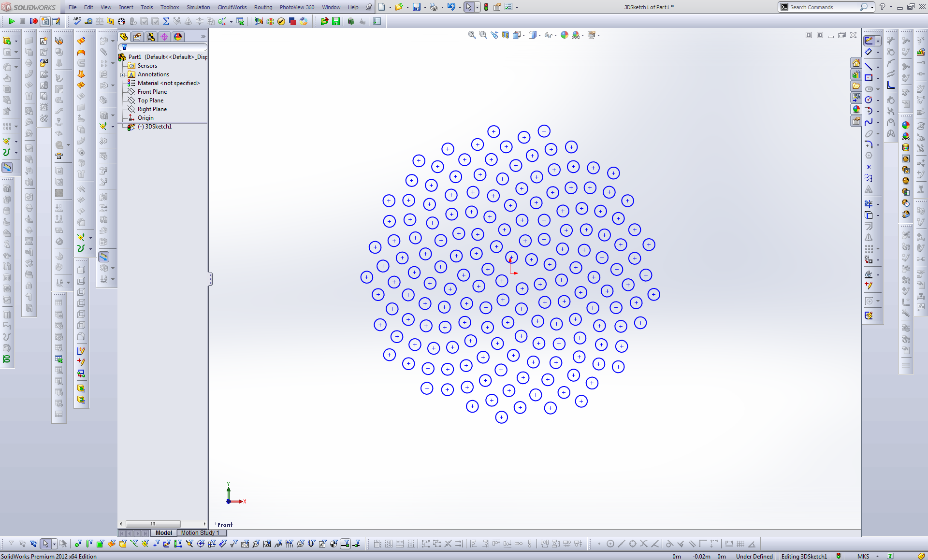Image resolution: width=928 pixels, height=560 pixels.
Task: Activate the Spline tool
Action: [869, 122]
